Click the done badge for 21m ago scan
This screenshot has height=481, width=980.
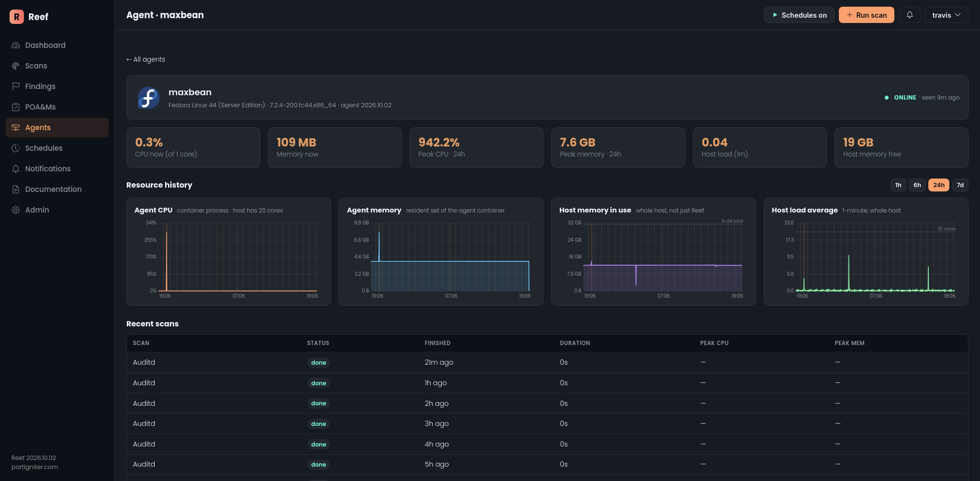(x=319, y=363)
